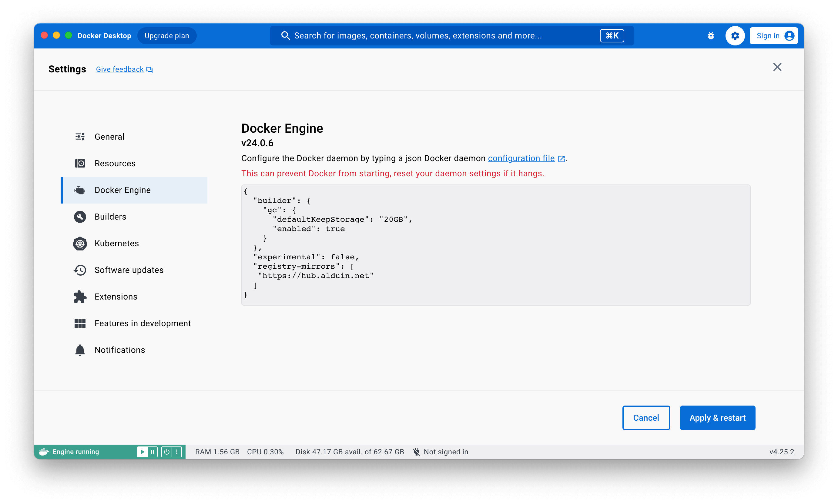Click the General sliders icon
The height and width of the screenshot is (504, 838).
point(80,137)
